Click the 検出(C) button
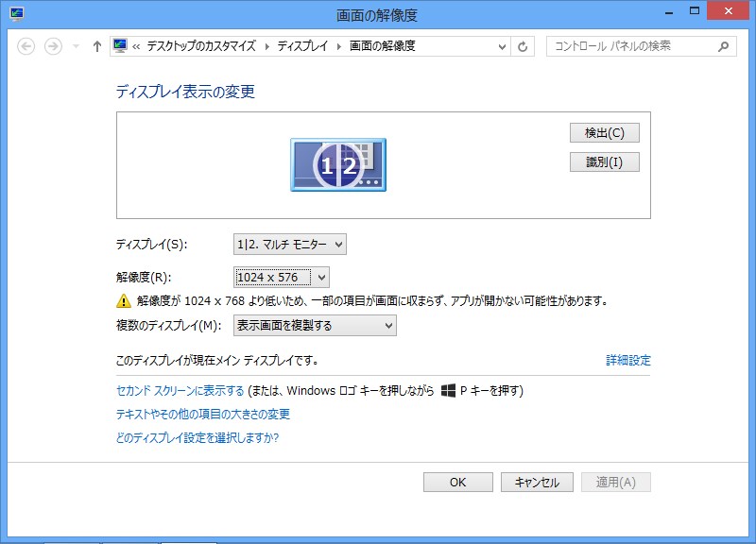 pos(605,133)
